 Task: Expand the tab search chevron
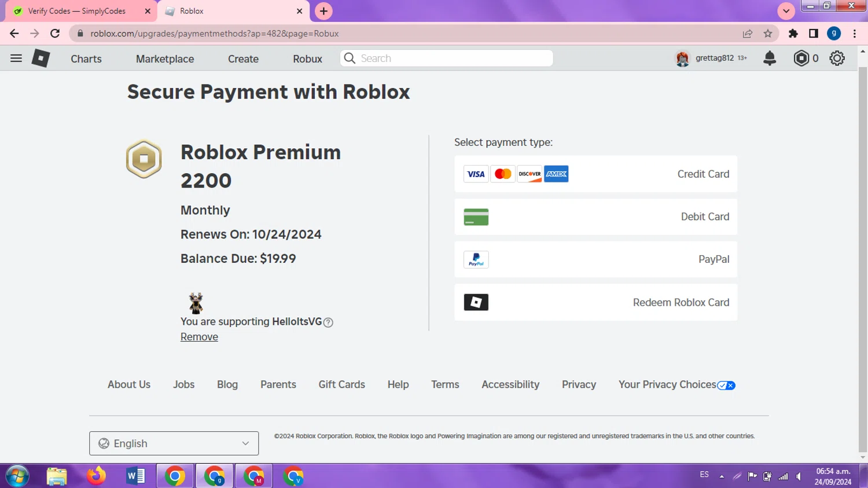coord(786,11)
